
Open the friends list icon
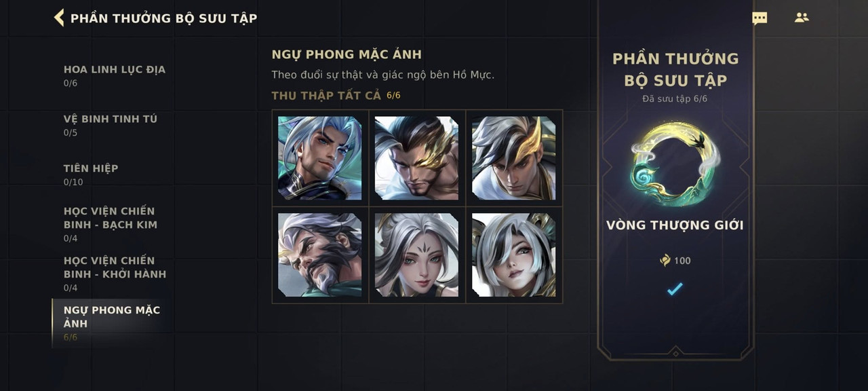(802, 18)
